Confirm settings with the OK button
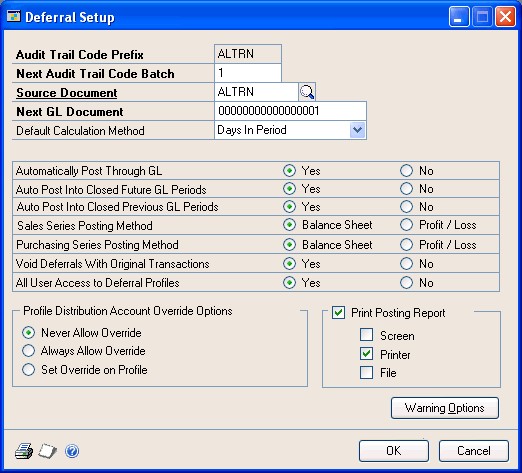The image size is (522, 473). pyautogui.click(x=394, y=451)
